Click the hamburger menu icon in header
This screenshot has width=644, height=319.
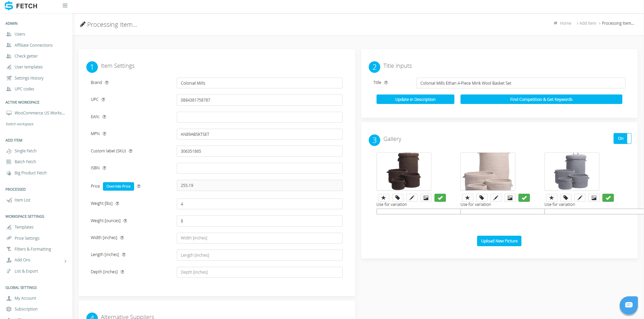click(65, 6)
